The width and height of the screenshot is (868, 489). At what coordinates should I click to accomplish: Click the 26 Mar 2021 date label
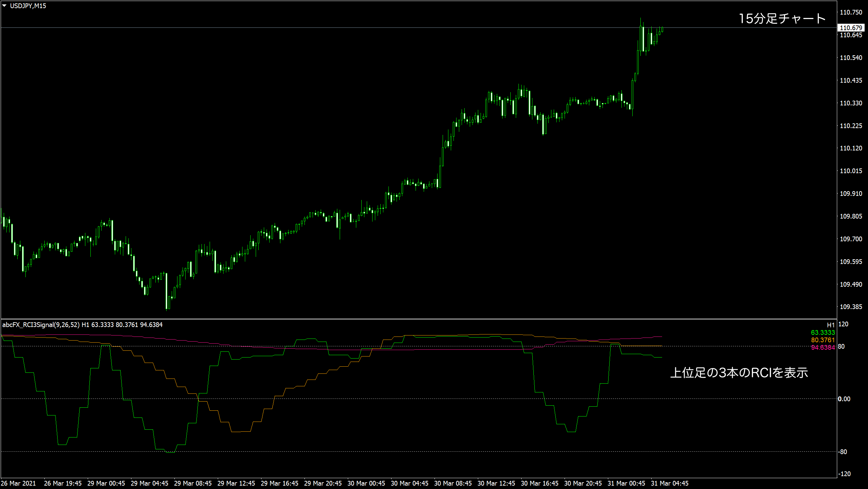click(19, 483)
